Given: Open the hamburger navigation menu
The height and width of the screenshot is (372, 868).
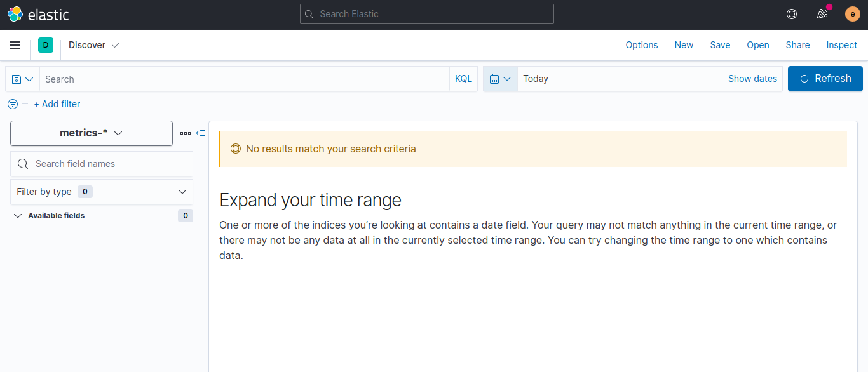Looking at the screenshot, I should click(x=15, y=45).
